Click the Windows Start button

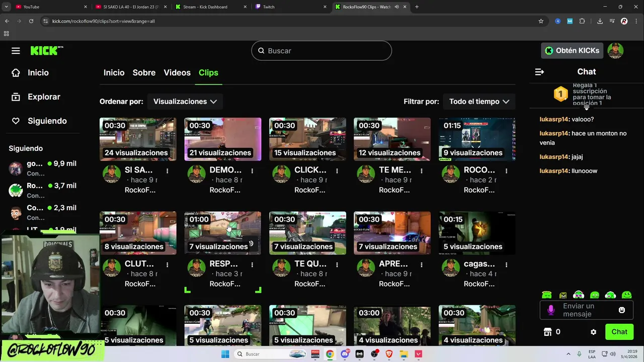tap(225, 354)
